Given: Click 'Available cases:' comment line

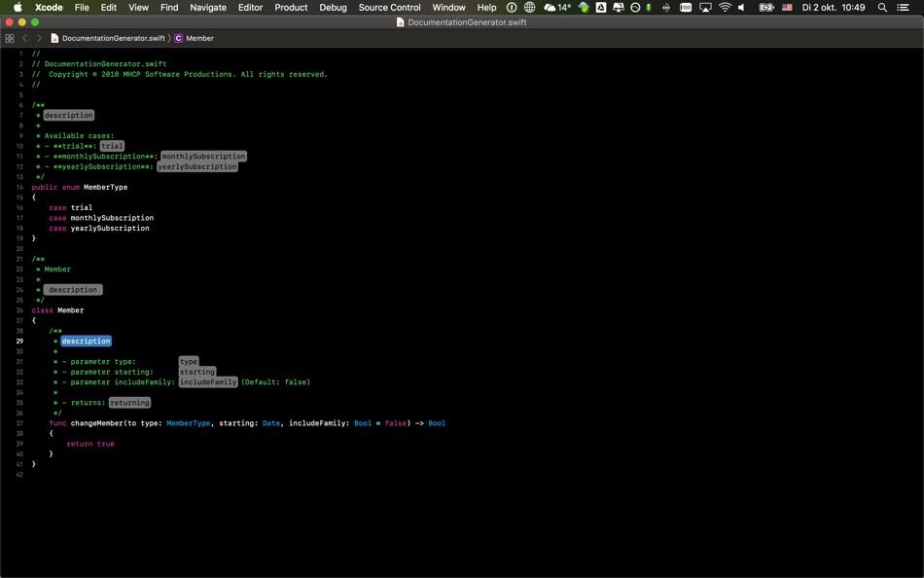Looking at the screenshot, I should click(76, 135).
